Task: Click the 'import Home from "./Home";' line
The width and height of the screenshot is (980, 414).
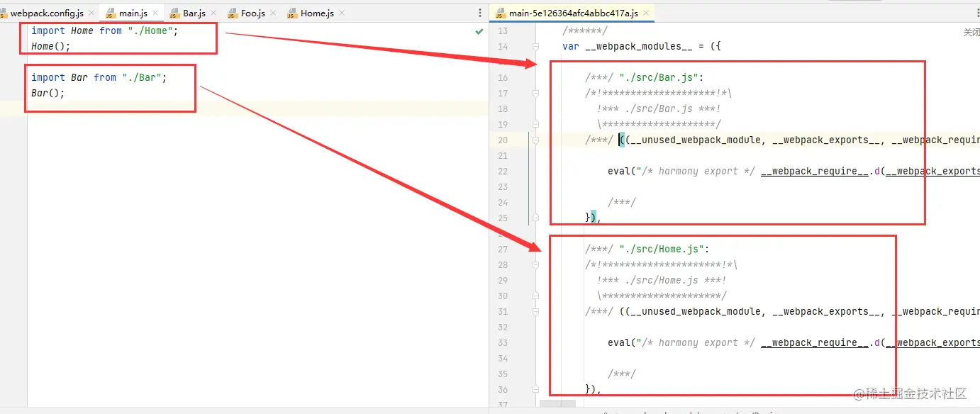Action: [104, 31]
